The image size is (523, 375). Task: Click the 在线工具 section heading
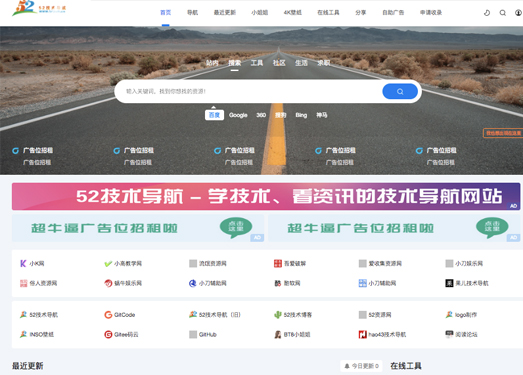[406, 366]
